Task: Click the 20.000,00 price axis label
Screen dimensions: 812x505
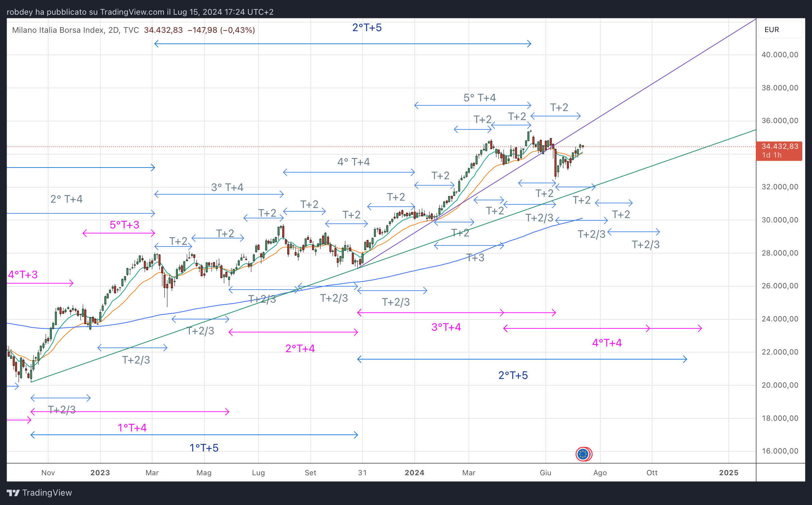Action: click(780, 385)
